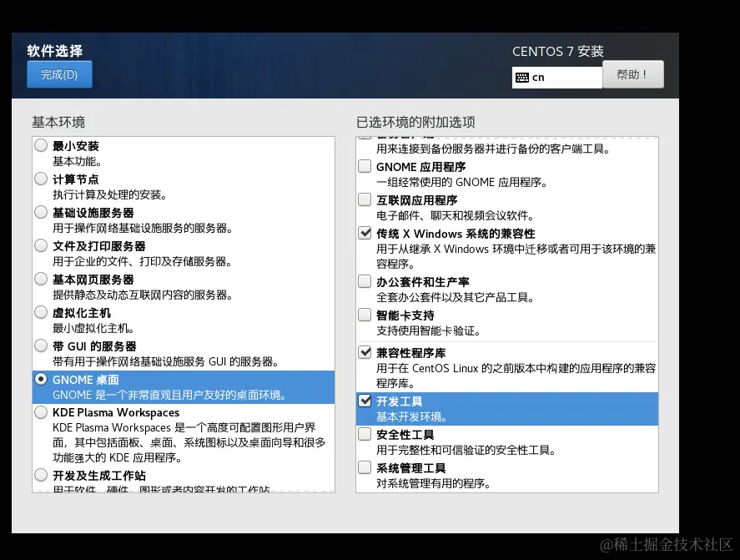Click description 最小虚拟化主机。
Screen dimensions: 740x560
pos(94,329)
